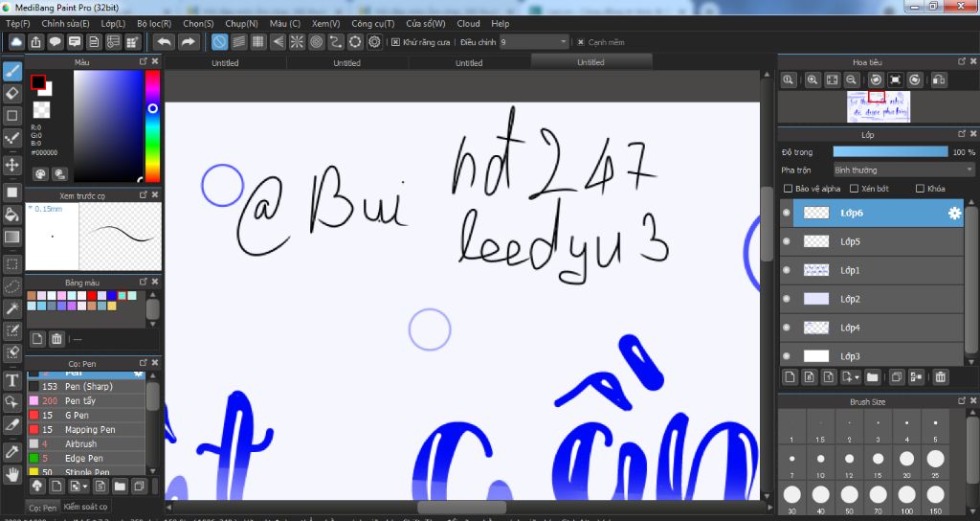980x521 pixels.
Task: Select Pen (Sharp) brush
Action: (86, 387)
